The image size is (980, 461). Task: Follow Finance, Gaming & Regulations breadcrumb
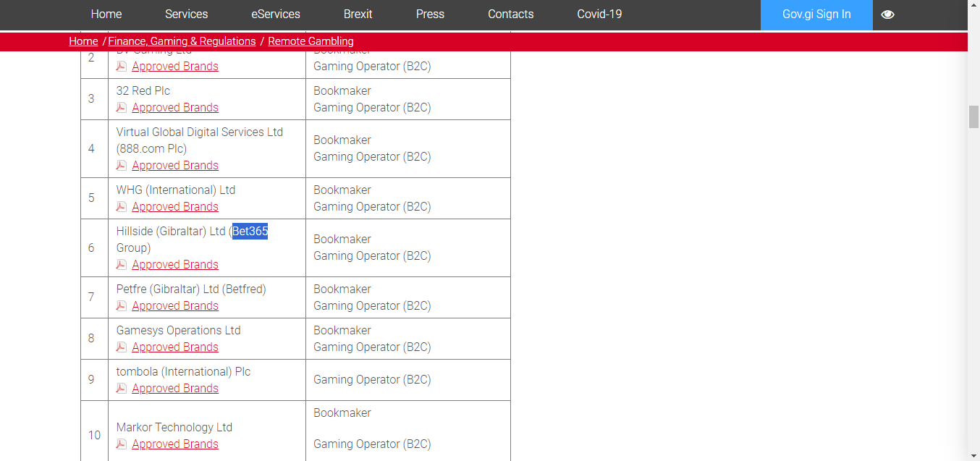coord(182,41)
